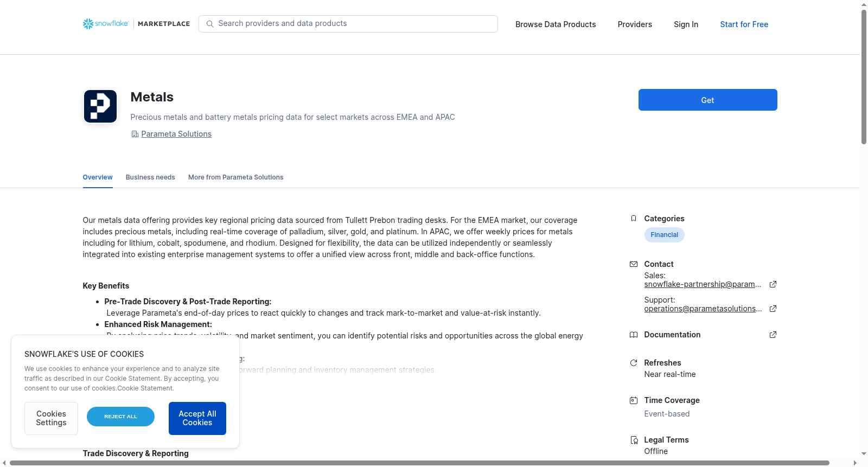
Task: Click Start for Free link
Action: click(744, 24)
